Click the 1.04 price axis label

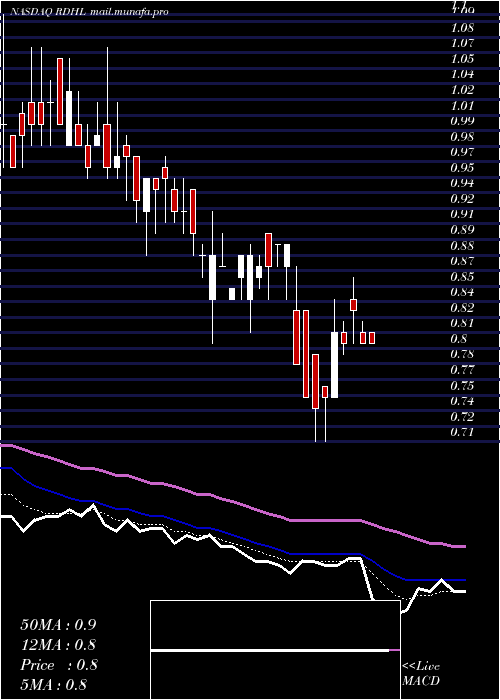[x=462, y=75]
